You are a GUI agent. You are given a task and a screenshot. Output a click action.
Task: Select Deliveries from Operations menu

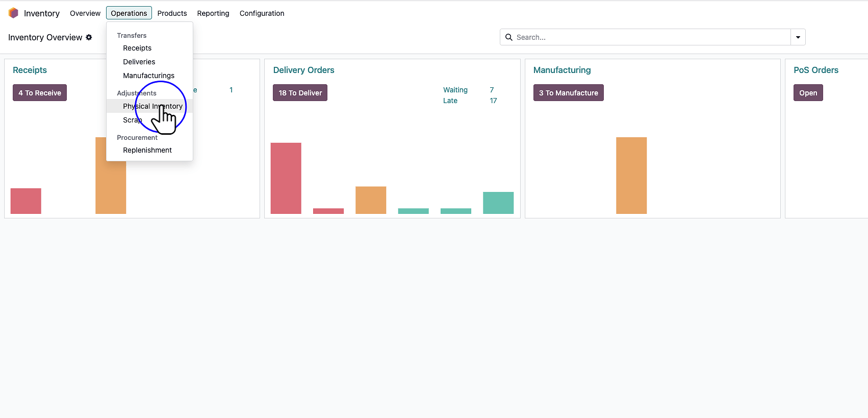click(139, 62)
